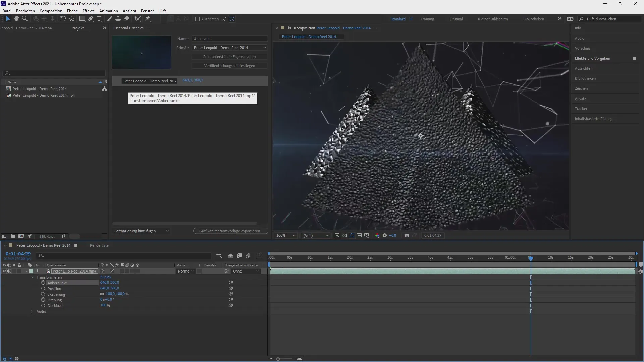
Task: Toggle stopwatch for Ankerpunkt property
Action: 43,283
